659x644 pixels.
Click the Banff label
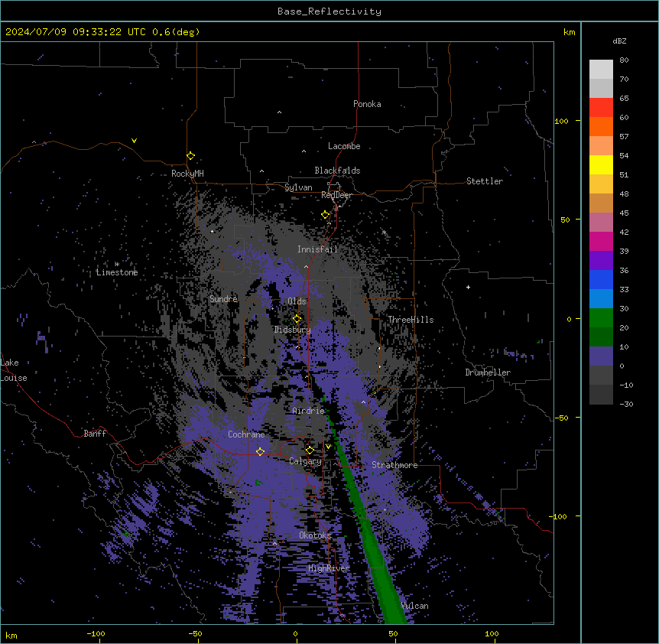pyautogui.click(x=95, y=434)
